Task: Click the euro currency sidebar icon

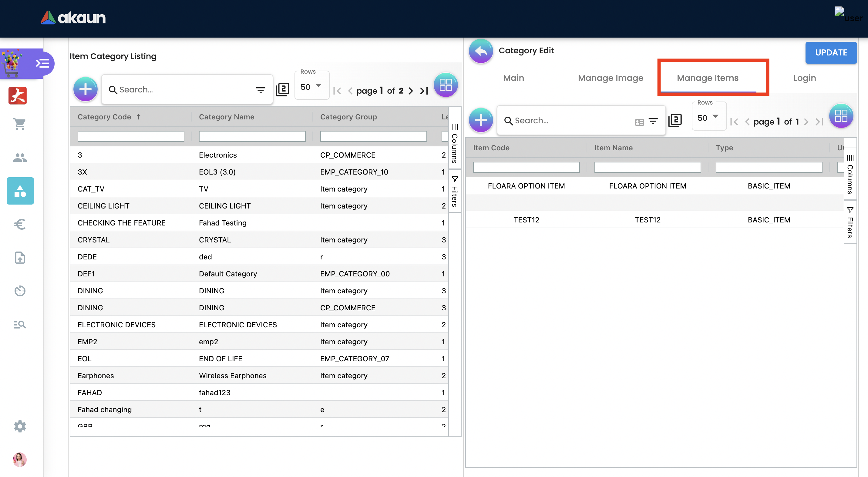Action: click(19, 224)
